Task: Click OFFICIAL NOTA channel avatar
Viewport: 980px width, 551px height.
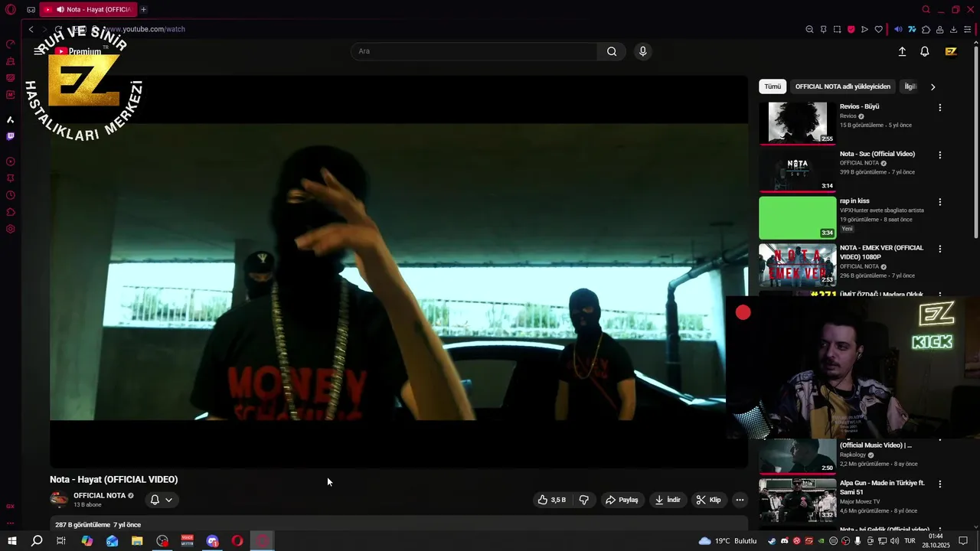Action: (x=59, y=500)
